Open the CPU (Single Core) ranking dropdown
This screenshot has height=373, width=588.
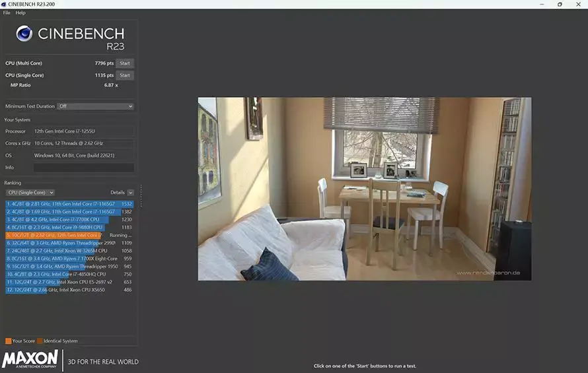pyautogui.click(x=30, y=193)
